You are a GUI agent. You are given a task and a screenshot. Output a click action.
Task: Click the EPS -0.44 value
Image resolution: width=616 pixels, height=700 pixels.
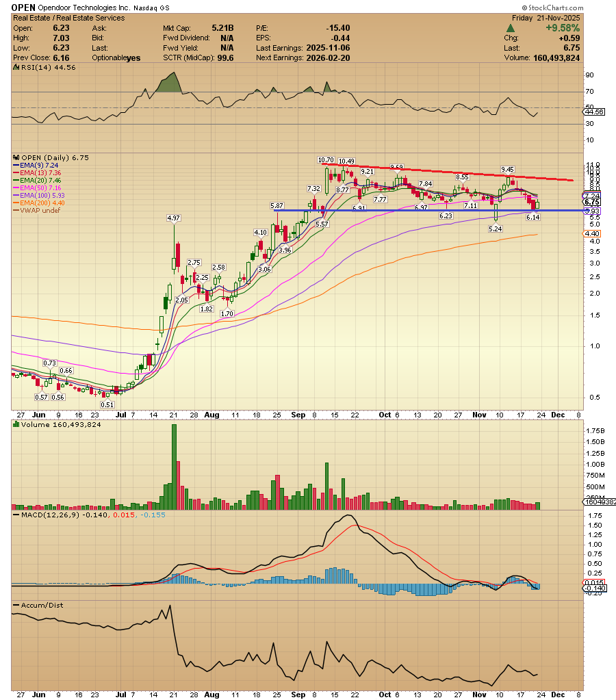(340, 38)
